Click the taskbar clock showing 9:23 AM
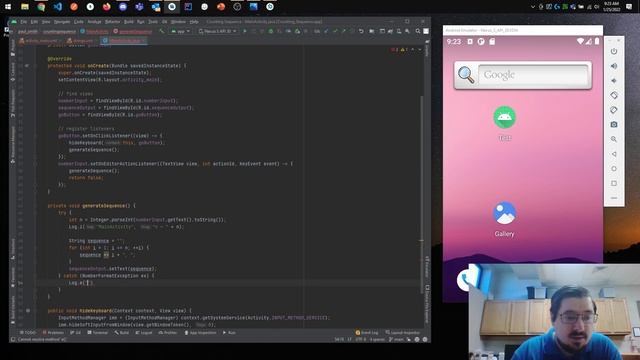This screenshot has height=360, width=640. [611, 7]
